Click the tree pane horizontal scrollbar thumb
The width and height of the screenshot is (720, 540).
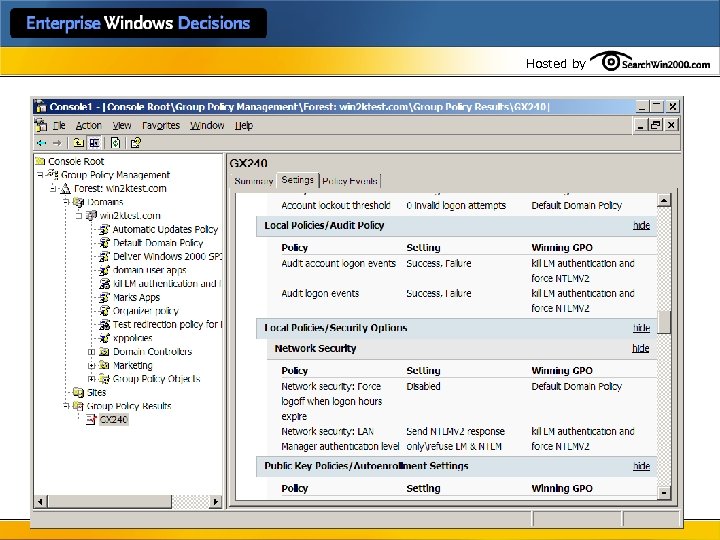click(x=109, y=502)
